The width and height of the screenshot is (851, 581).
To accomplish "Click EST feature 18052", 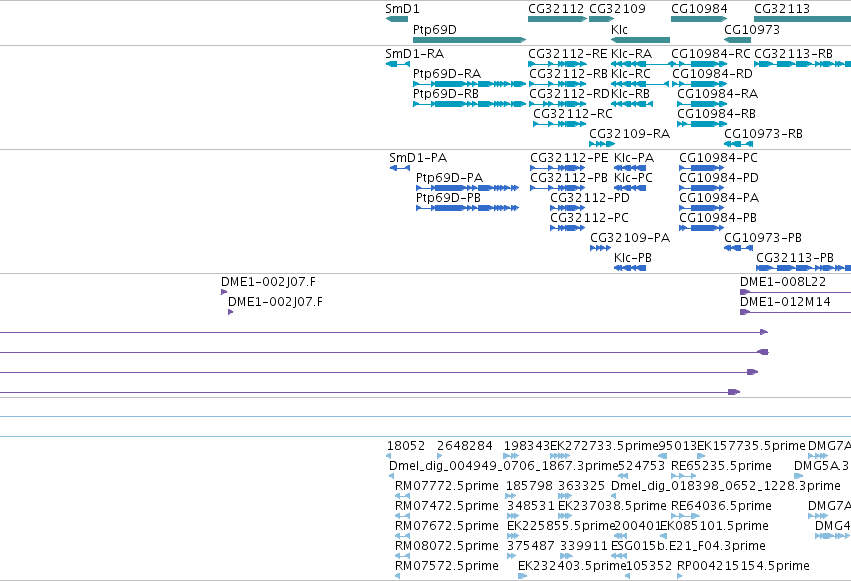I will [389, 456].
